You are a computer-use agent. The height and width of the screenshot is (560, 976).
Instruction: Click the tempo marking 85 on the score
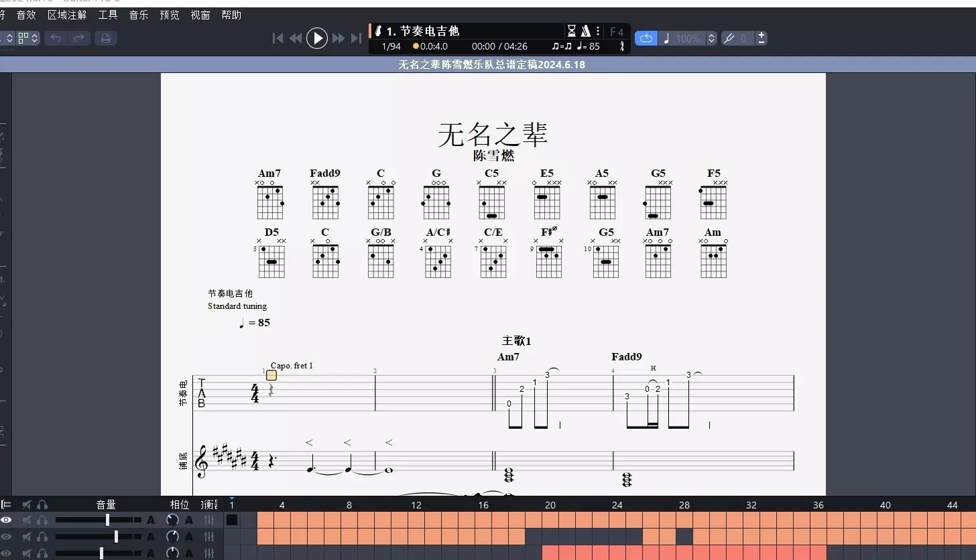pyautogui.click(x=255, y=323)
